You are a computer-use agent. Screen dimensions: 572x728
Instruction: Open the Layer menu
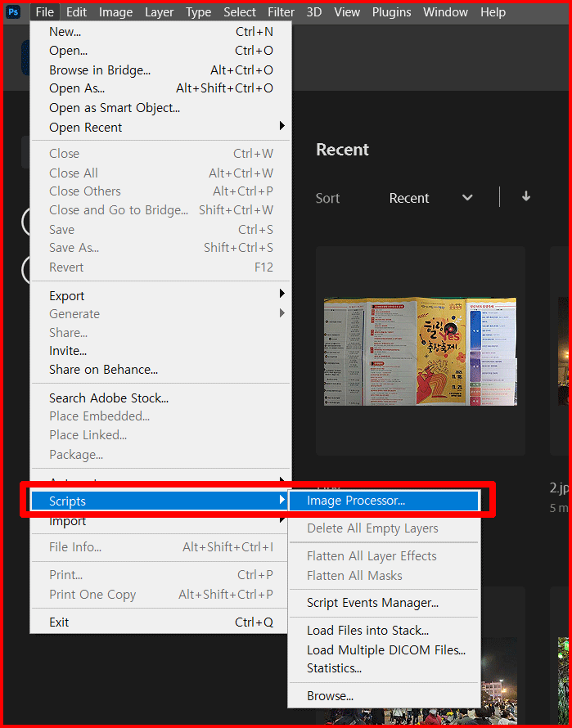159,12
